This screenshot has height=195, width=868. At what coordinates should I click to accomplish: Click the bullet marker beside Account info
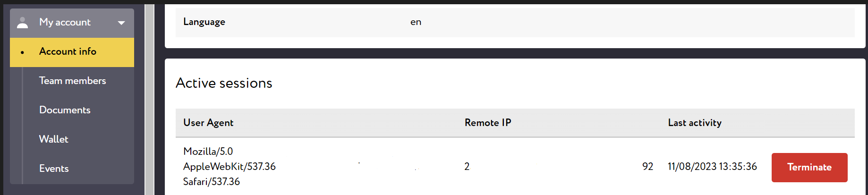pos(22,52)
